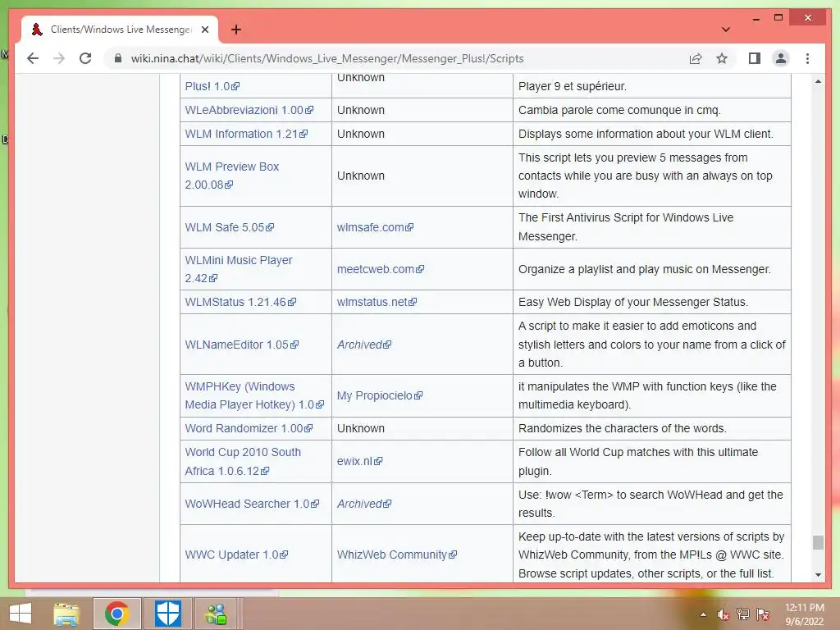This screenshot has width=840, height=630.
Task: Select text 'Randomizes the characters of the words.'
Action: 623,428
